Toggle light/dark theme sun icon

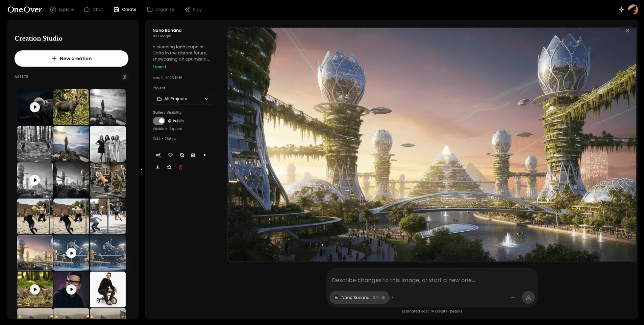click(621, 9)
